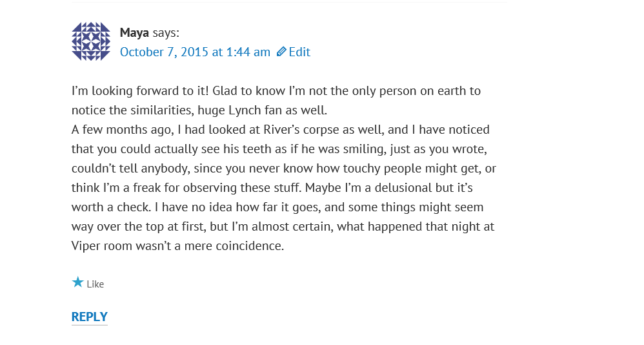Image resolution: width=644 pixels, height=345 pixels.
Task: Click the Edit link beside the date
Action: [x=299, y=52]
